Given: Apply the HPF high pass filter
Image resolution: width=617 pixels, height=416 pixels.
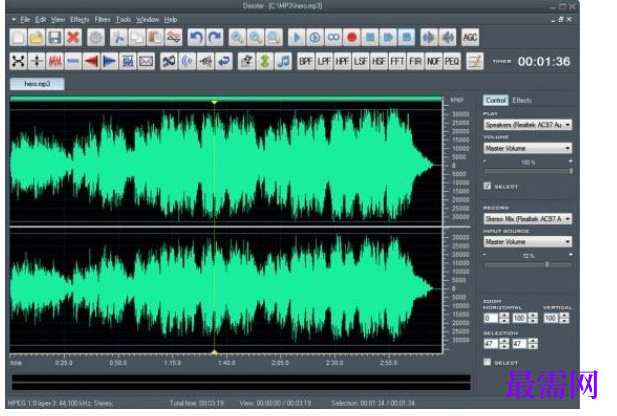Looking at the screenshot, I should (x=342, y=61).
